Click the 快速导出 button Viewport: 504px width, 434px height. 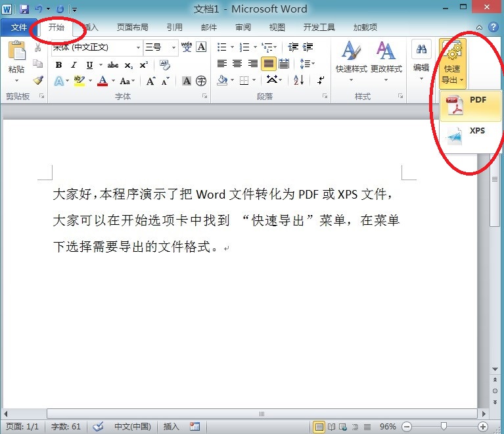click(452, 63)
